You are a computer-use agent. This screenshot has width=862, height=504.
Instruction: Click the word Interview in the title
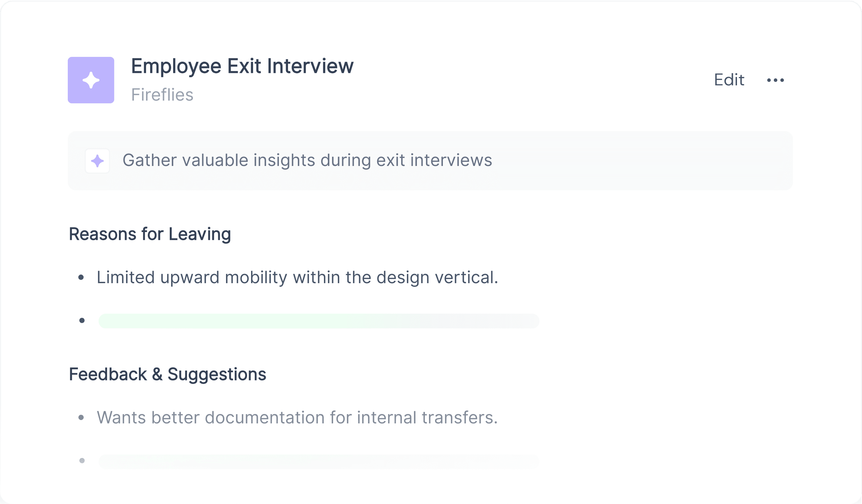310,66
